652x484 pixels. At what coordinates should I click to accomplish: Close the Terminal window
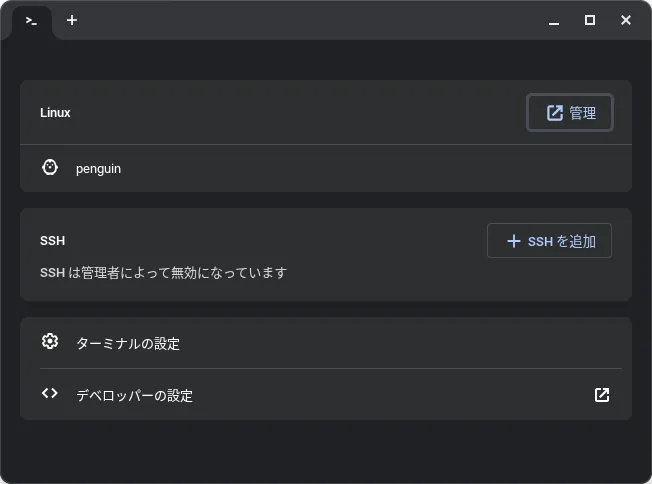click(626, 20)
